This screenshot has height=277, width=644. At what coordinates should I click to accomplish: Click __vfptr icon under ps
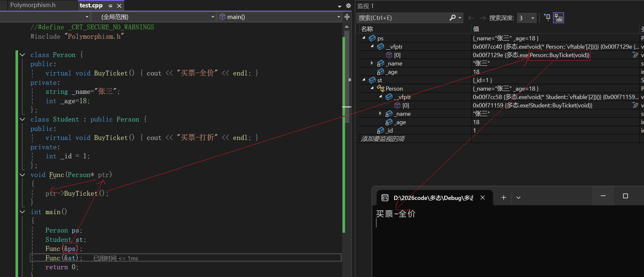[381, 46]
